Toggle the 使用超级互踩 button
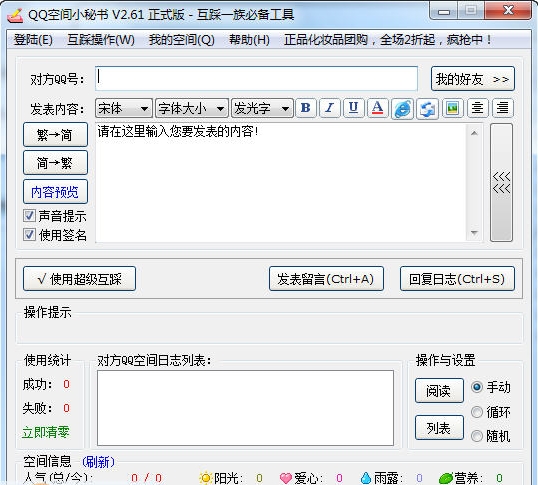The width and height of the screenshot is (538, 485). (79, 279)
